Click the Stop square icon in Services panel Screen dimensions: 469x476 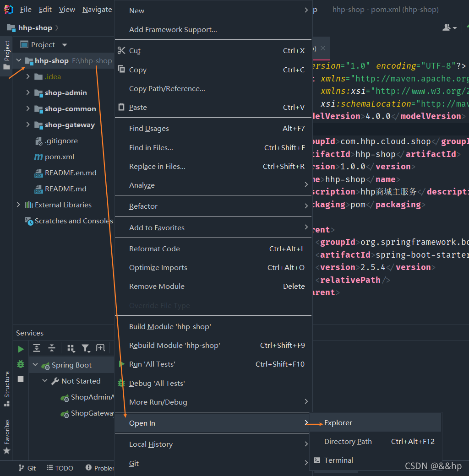(20, 379)
